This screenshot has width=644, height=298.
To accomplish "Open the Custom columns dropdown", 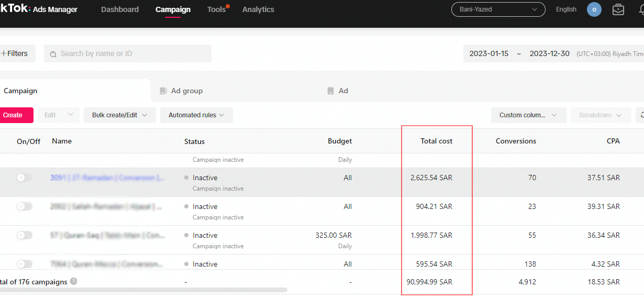I will [528, 115].
